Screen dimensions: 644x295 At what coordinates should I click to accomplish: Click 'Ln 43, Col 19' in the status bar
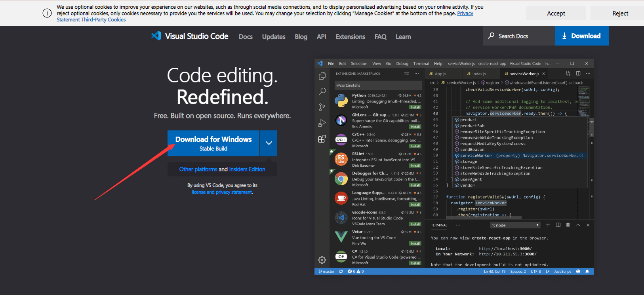click(x=495, y=272)
